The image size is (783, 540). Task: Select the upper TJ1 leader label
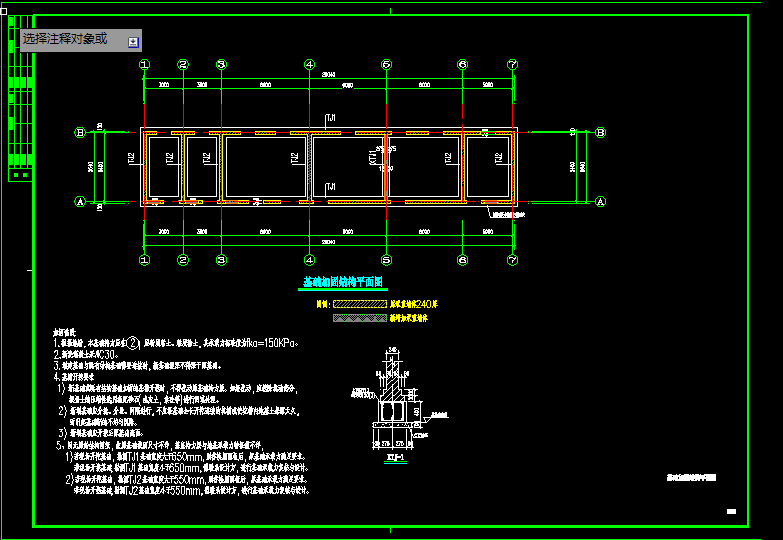coord(331,118)
